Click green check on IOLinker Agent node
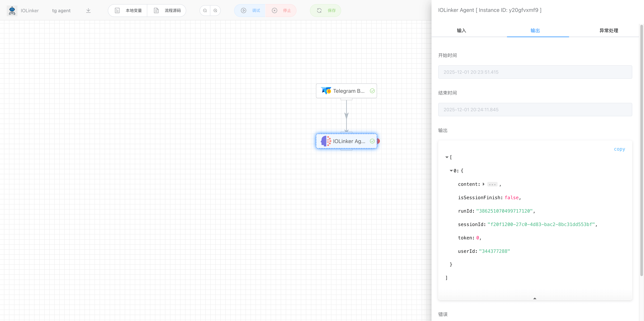The height and width of the screenshot is (321, 644). point(372,141)
